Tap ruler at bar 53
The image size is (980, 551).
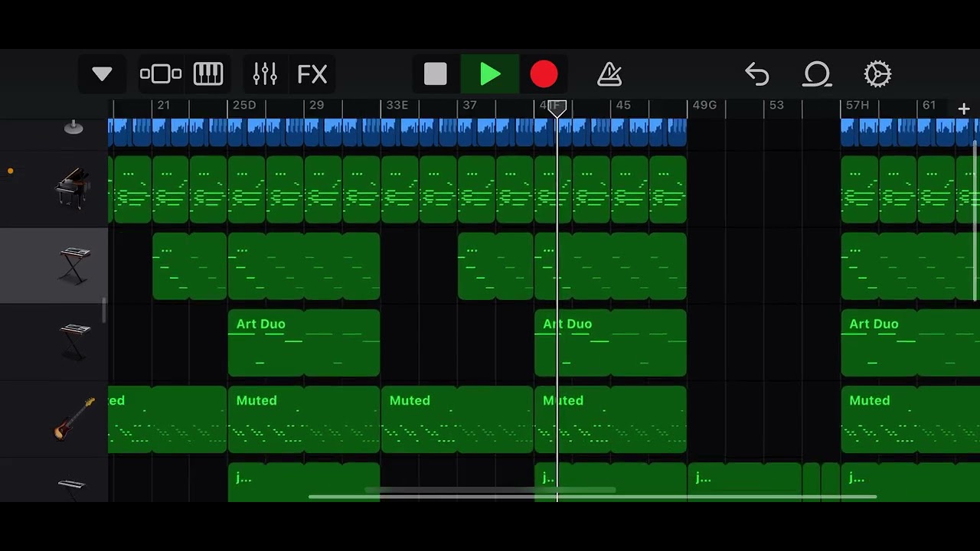(776, 106)
